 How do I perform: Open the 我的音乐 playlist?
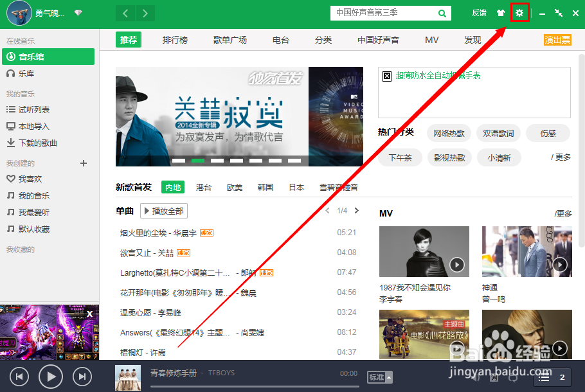pyautogui.click(x=28, y=196)
